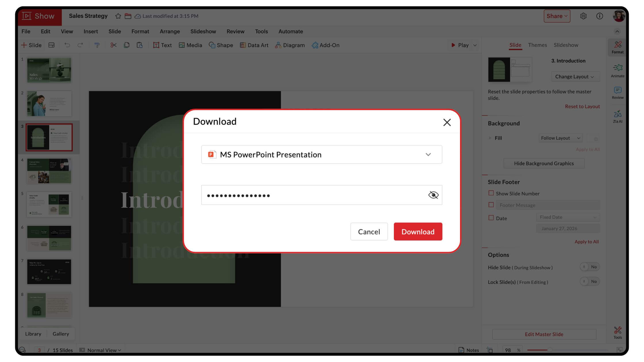Switch to the Themes tab
This screenshot has width=644, height=362.
[537, 45]
